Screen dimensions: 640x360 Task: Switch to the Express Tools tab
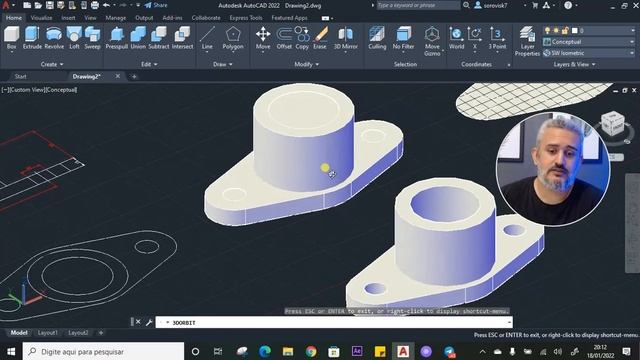tap(246, 18)
